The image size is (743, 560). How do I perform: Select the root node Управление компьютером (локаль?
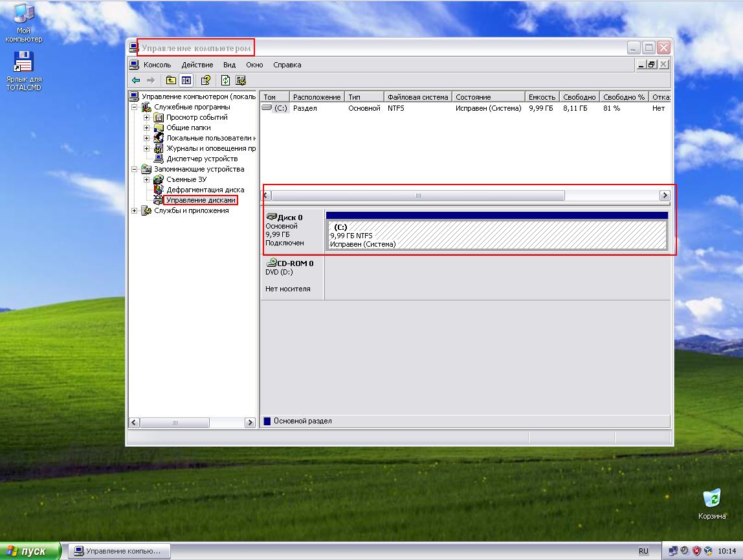(199, 96)
